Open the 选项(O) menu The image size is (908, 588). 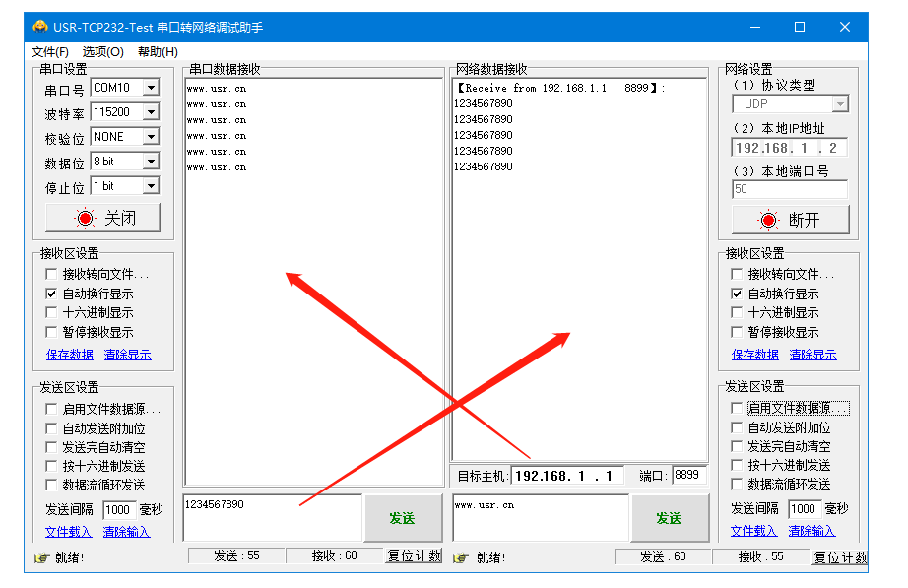102,51
